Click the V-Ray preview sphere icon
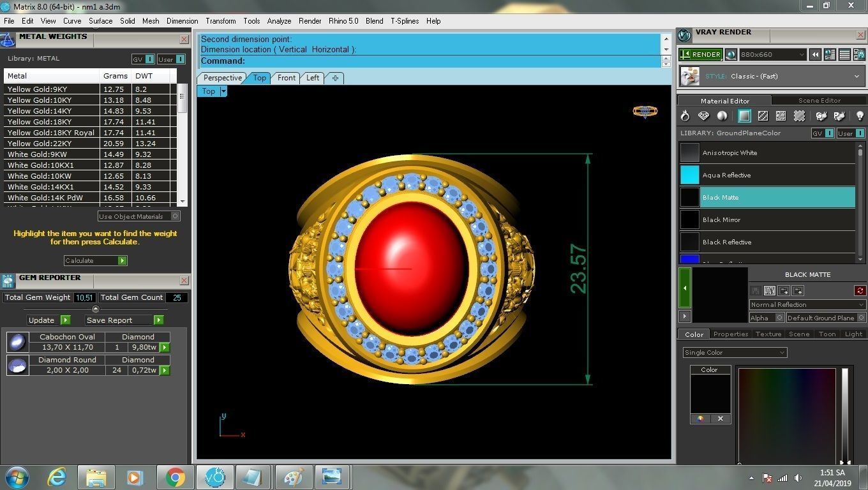 coord(731,55)
